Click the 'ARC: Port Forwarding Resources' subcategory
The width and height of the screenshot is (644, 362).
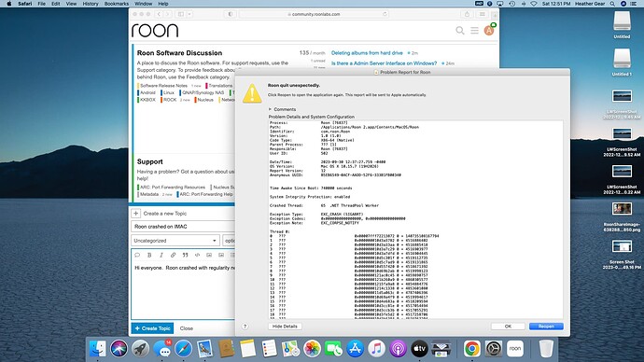(x=173, y=188)
